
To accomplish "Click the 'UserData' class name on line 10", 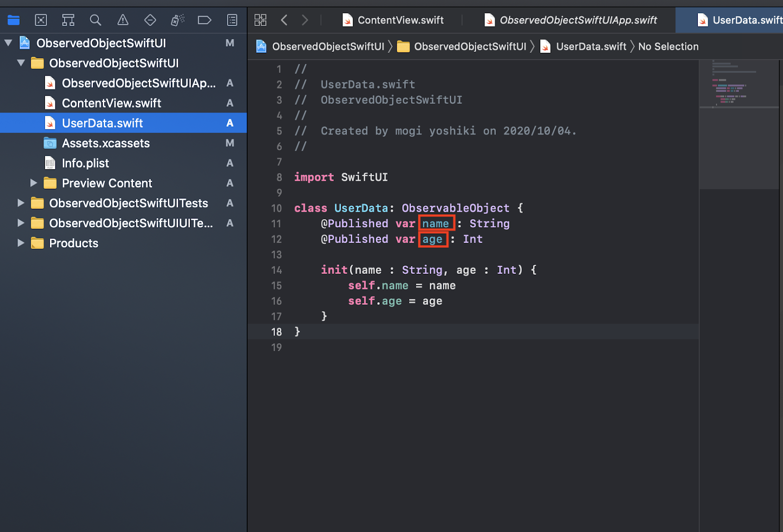I will click(x=361, y=208).
